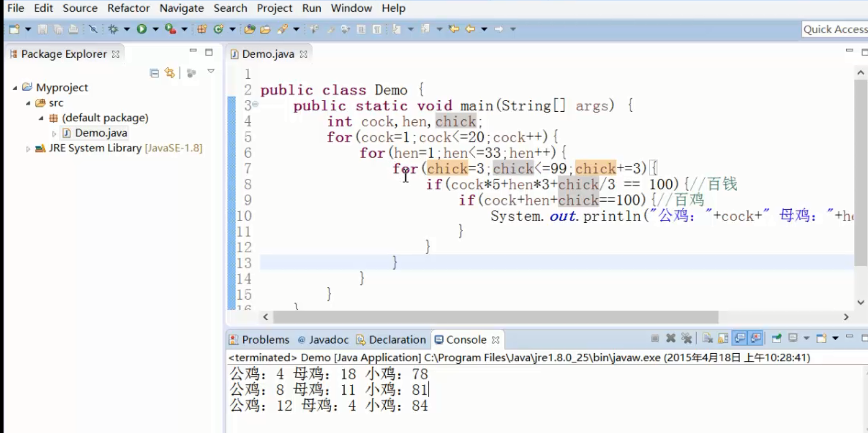Click the Back navigation arrow

(470, 29)
